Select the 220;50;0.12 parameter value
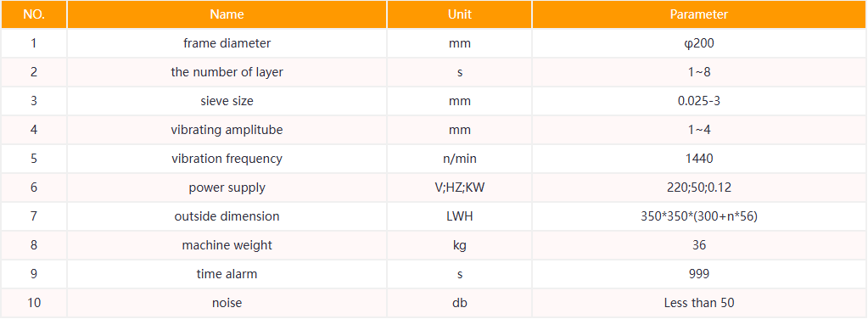The height and width of the screenshot is (319, 868). 699,187
